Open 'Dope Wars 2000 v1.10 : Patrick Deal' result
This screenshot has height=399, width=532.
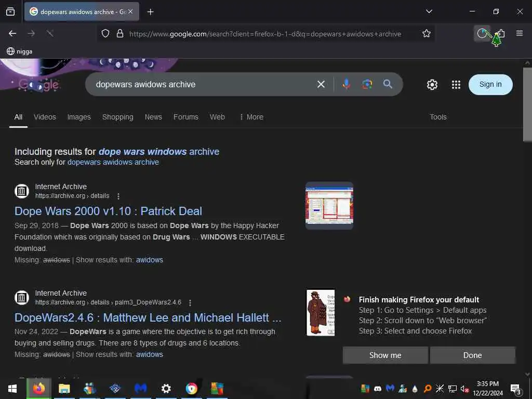tap(108, 211)
